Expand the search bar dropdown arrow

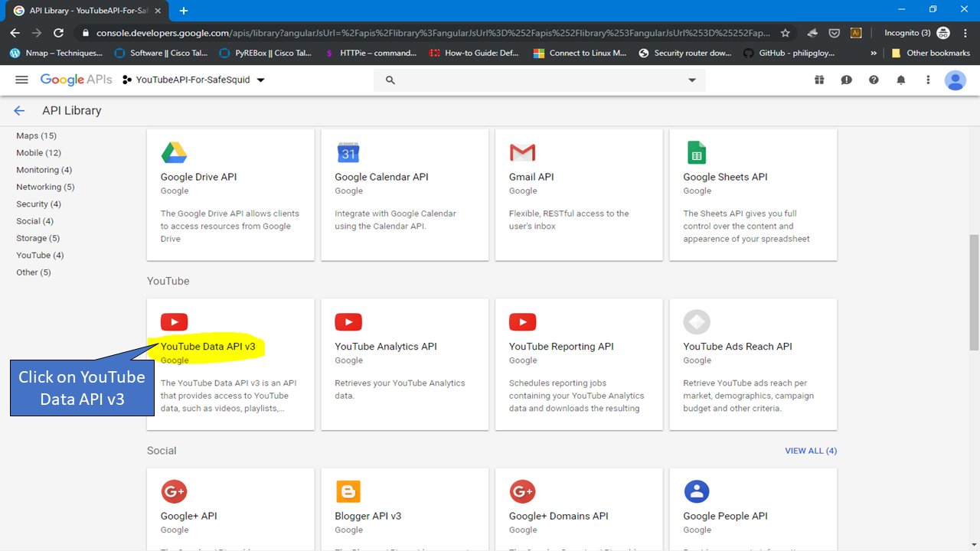pos(692,80)
